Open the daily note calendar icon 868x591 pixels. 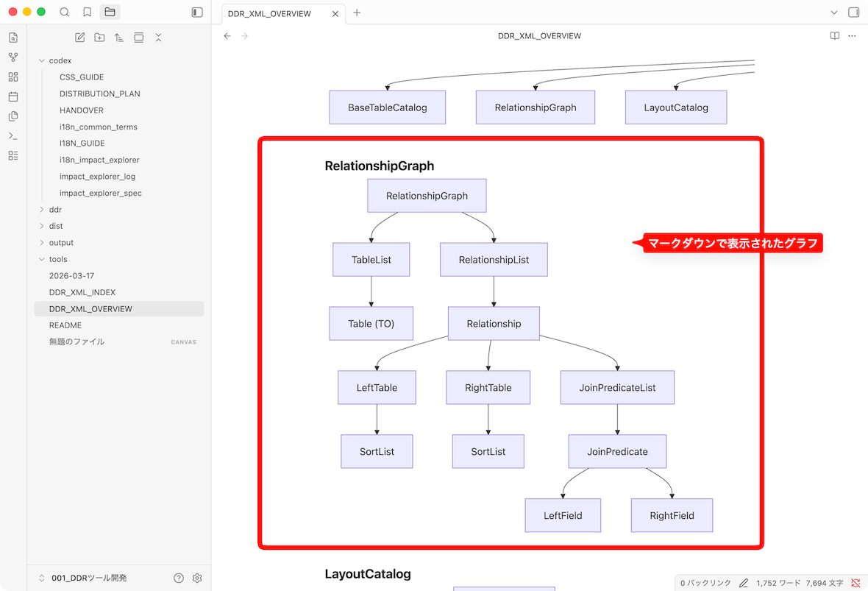[13, 96]
